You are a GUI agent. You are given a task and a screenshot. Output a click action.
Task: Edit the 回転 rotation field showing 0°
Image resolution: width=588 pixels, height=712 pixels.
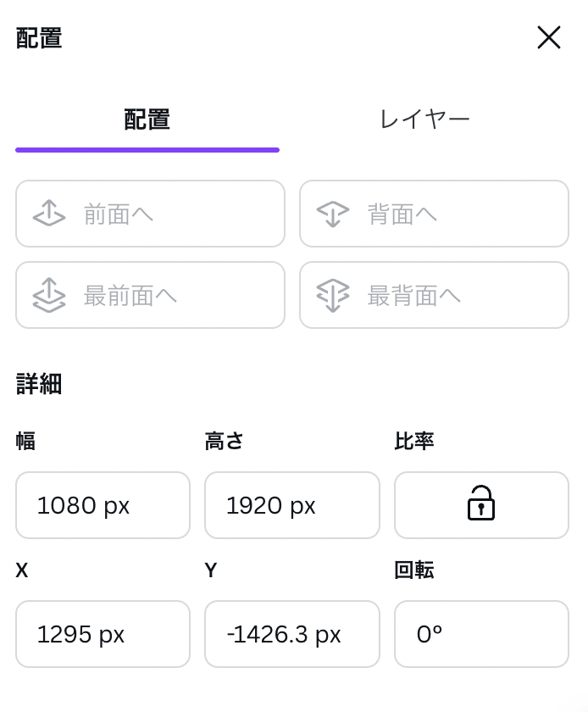point(481,634)
